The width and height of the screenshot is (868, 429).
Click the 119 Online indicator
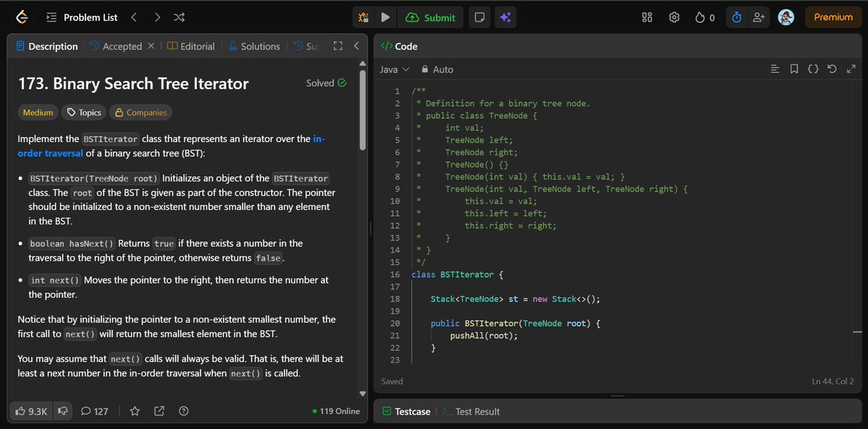point(336,411)
